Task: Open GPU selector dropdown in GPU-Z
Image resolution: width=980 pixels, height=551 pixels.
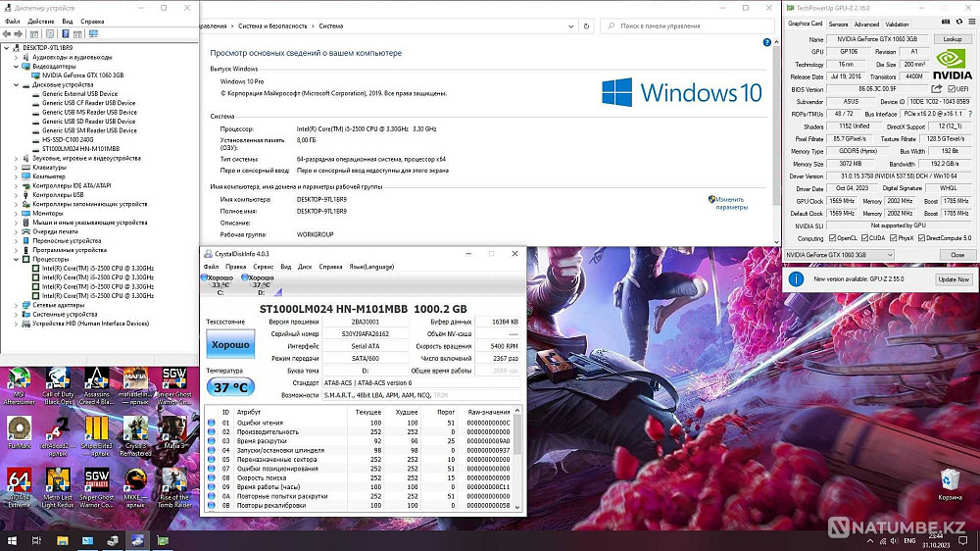Action: 840,255
